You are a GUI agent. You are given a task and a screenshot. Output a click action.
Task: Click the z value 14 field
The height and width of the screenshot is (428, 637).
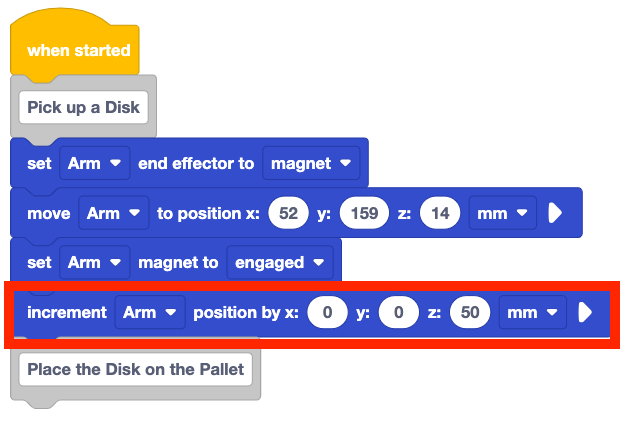tap(440, 213)
